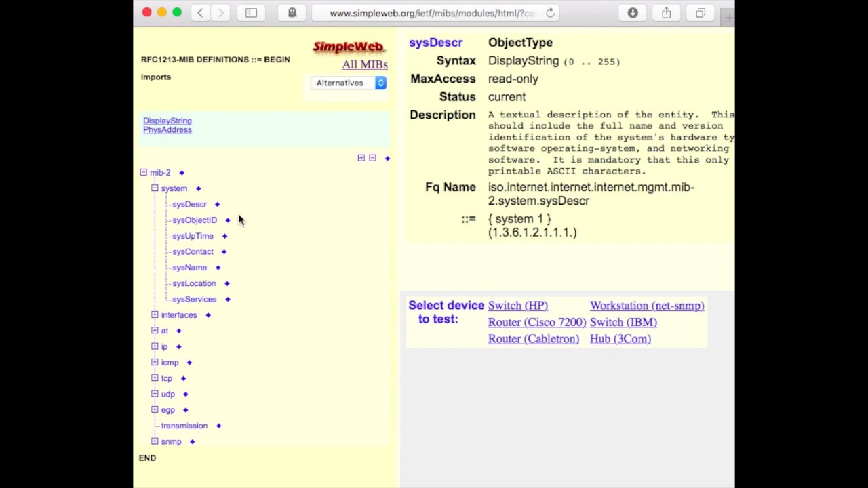The image size is (868, 488).
Task: Click the Safari share icon
Action: [x=667, y=13]
